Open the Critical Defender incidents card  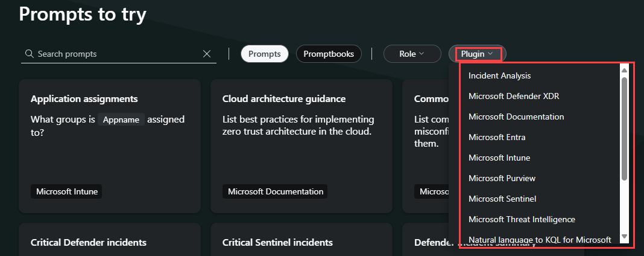[110, 240]
